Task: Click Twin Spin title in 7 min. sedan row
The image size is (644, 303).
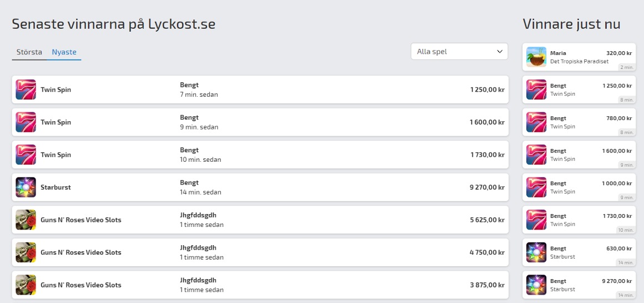Action: coord(56,90)
